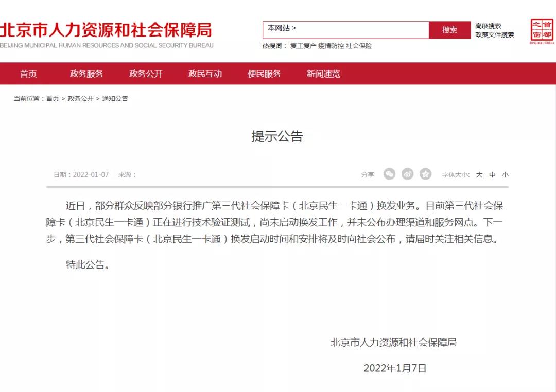Image resolution: width=556 pixels, height=392 pixels.
Task: Set font size to 大 (large)
Action: coord(479,175)
